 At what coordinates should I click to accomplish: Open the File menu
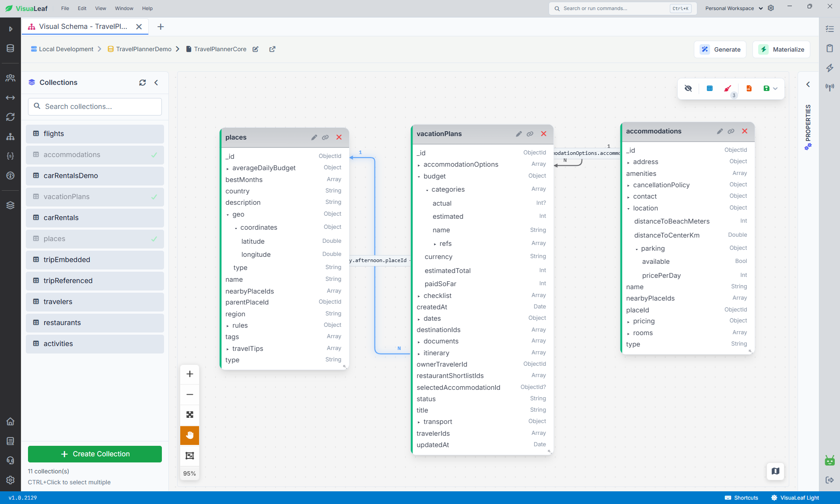coord(65,8)
